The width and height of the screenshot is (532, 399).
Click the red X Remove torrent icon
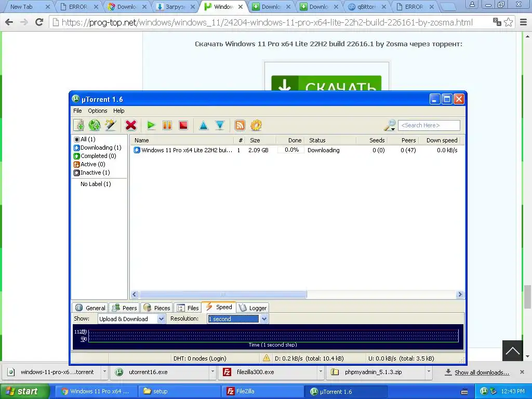pyautogui.click(x=130, y=125)
